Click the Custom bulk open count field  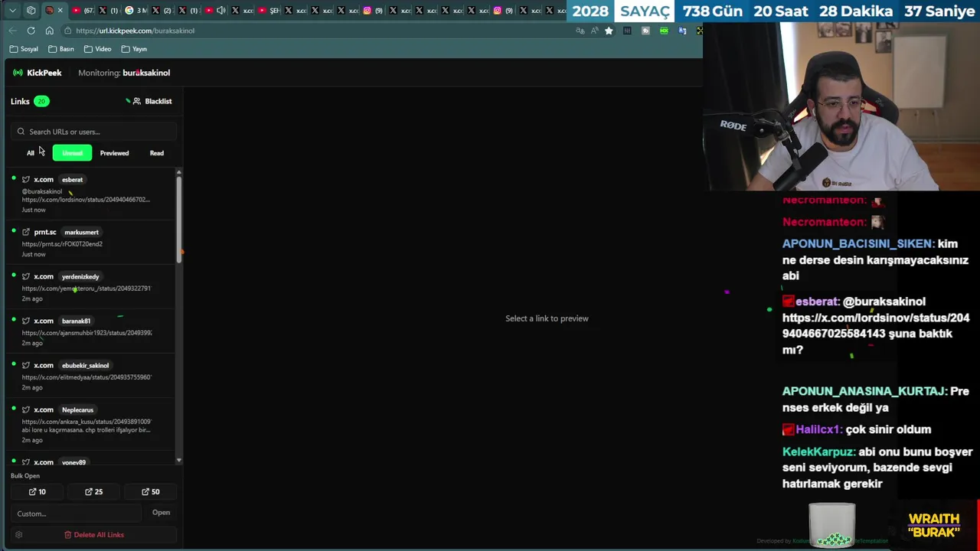pos(77,514)
